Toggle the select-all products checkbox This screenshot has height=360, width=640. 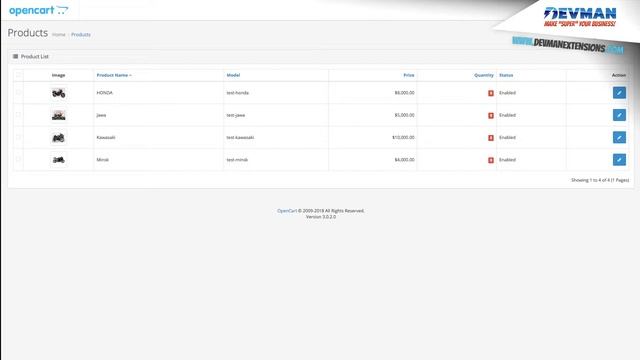pyautogui.click(x=18, y=75)
